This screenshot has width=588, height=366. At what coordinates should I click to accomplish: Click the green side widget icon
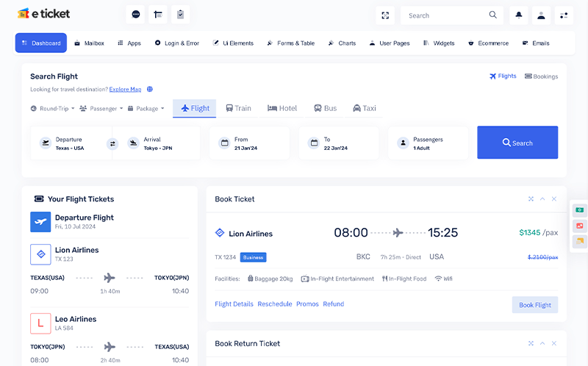(x=579, y=210)
